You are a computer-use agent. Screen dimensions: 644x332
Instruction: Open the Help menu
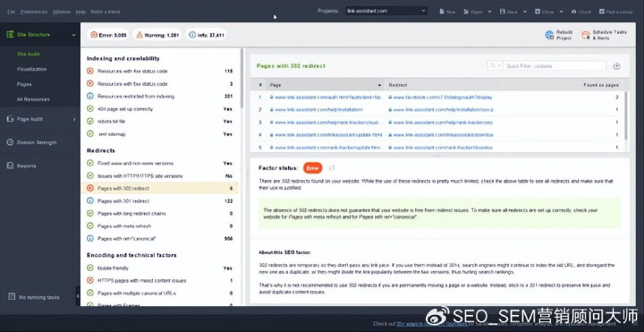pos(80,12)
